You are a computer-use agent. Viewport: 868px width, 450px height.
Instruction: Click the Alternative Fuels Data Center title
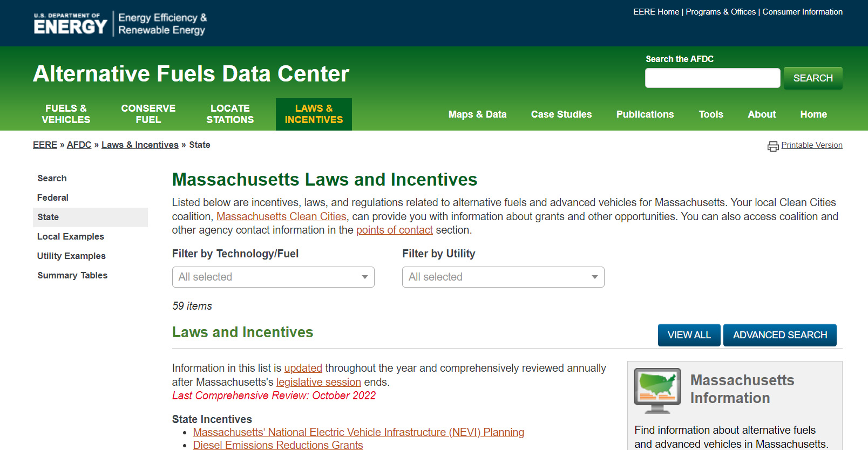191,74
